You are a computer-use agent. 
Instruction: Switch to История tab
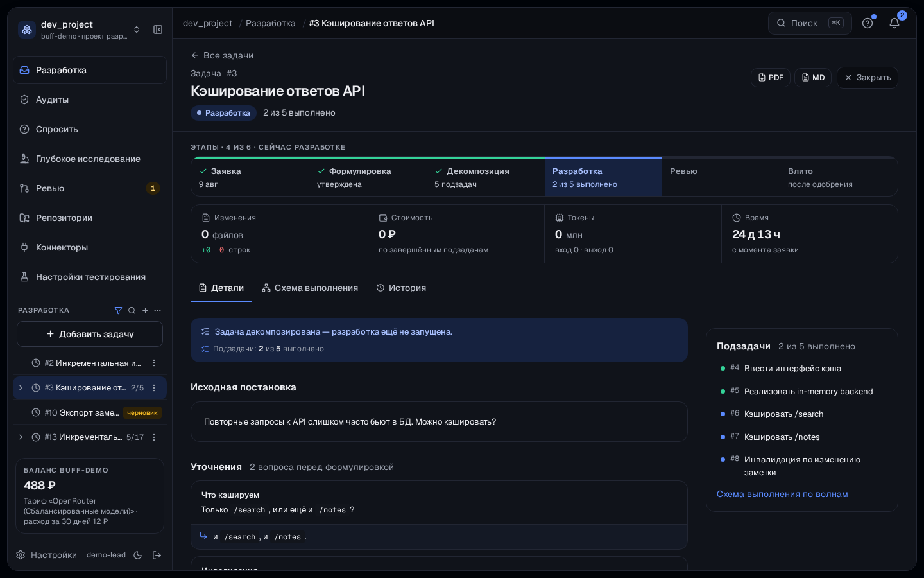coord(401,288)
